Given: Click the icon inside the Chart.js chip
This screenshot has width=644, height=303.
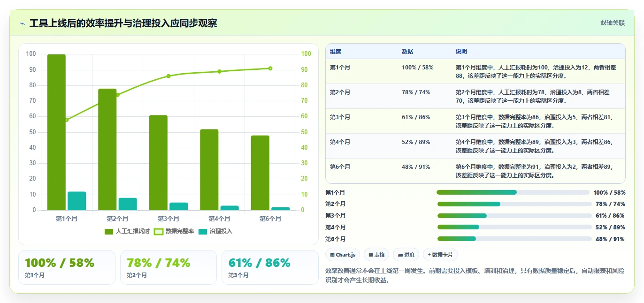Looking at the screenshot, I should point(332,255).
